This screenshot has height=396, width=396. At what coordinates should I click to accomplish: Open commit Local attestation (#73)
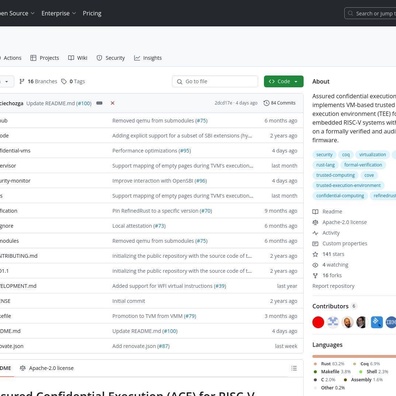[139, 226]
